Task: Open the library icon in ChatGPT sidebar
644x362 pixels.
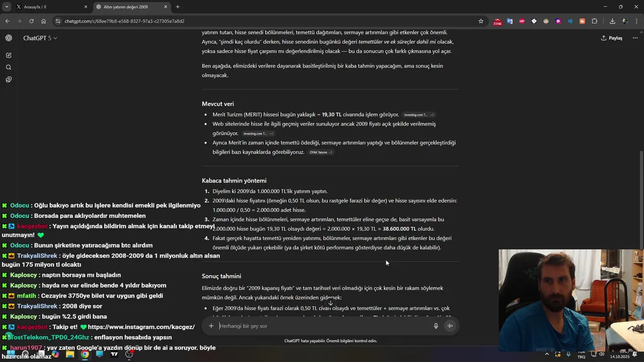Action: coord(9,79)
